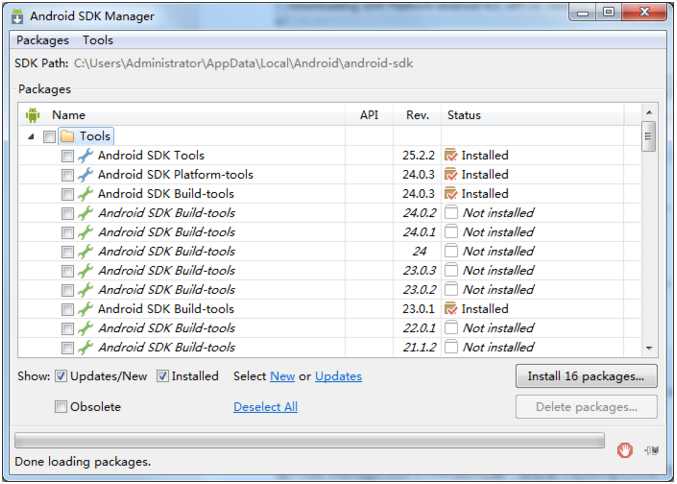Check Build-tools 24.0.1 checkbox
The image size is (677, 484).
[67, 233]
